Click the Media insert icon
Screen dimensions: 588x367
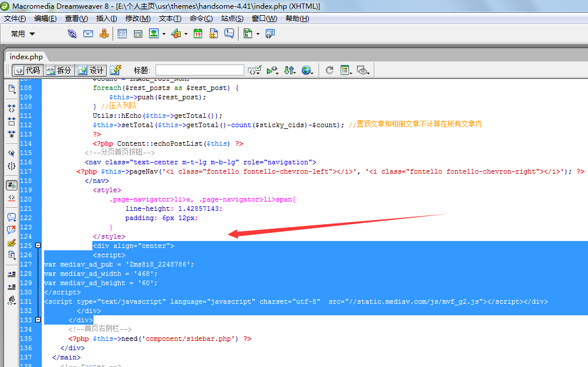click(176, 34)
